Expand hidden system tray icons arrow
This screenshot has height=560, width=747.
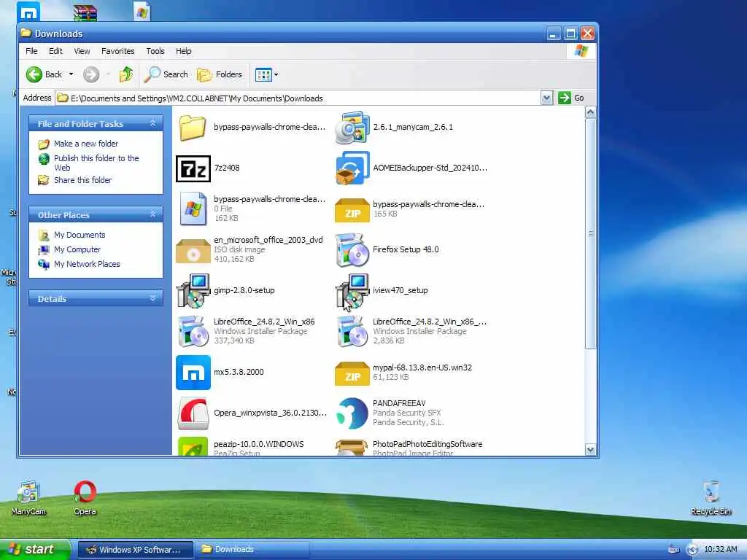click(x=692, y=550)
